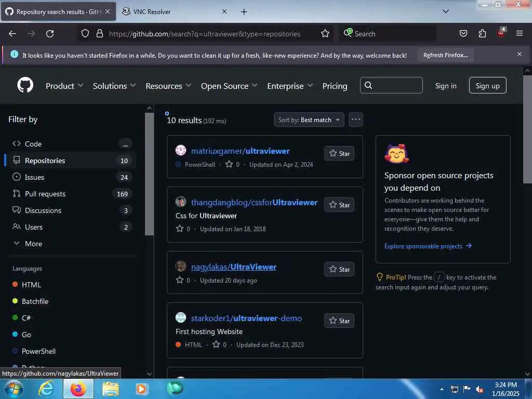Click the Sign in link

[445, 86]
